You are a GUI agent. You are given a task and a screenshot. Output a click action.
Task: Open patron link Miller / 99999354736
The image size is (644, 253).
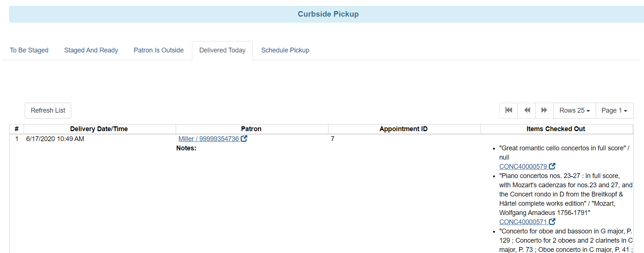[x=209, y=139]
